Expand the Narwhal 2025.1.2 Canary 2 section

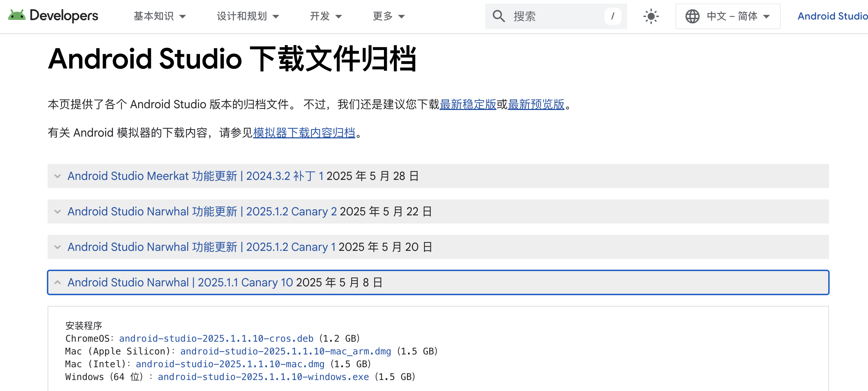point(202,211)
